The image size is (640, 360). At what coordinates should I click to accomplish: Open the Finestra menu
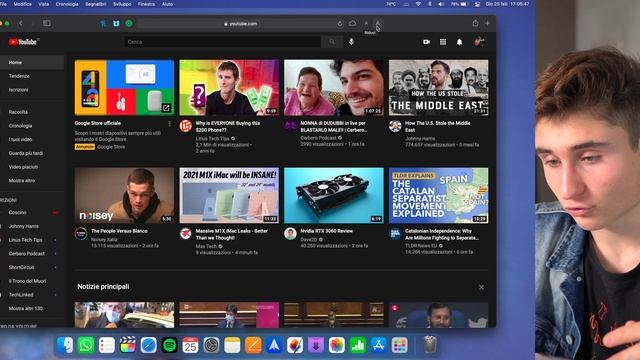click(146, 4)
